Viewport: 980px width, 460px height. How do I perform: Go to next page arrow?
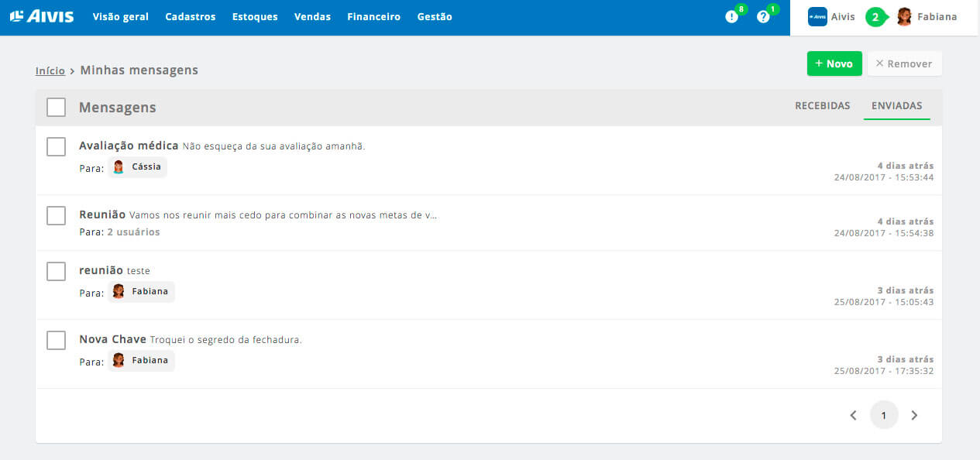click(x=914, y=415)
